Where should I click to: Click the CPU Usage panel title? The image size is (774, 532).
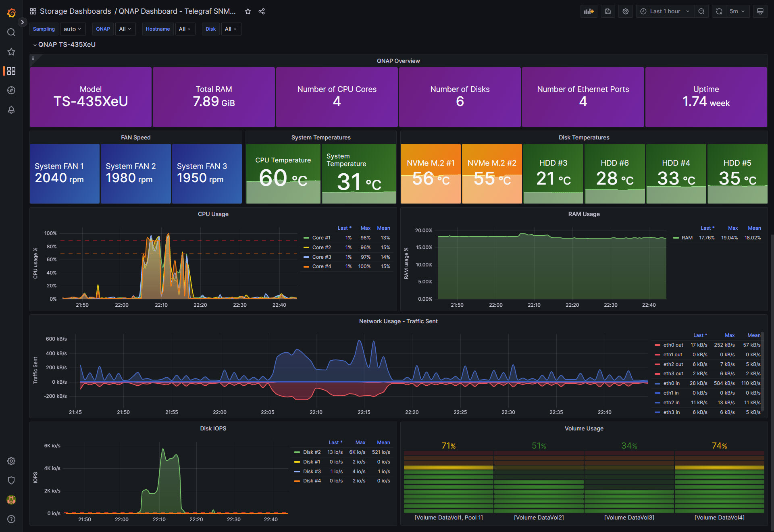[x=213, y=214]
